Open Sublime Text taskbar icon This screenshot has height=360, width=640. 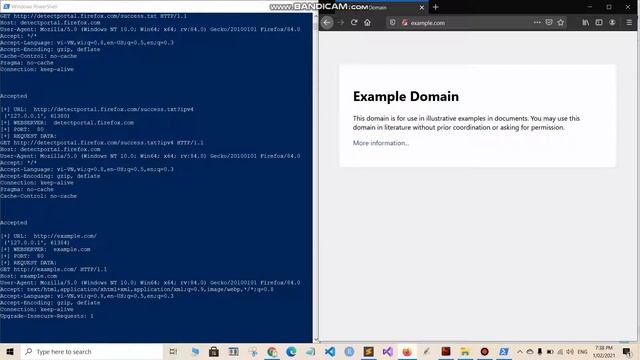click(369, 351)
